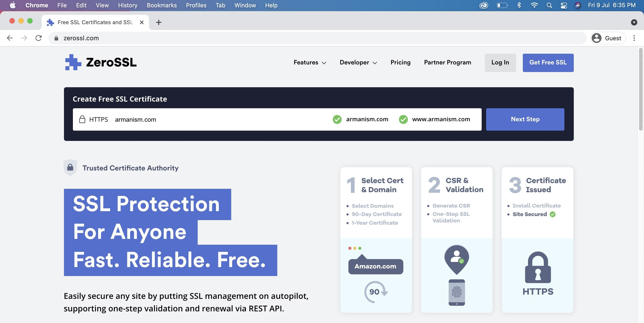Click the Log In link
The height and width of the screenshot is (323, 644).
coord(500,62)
